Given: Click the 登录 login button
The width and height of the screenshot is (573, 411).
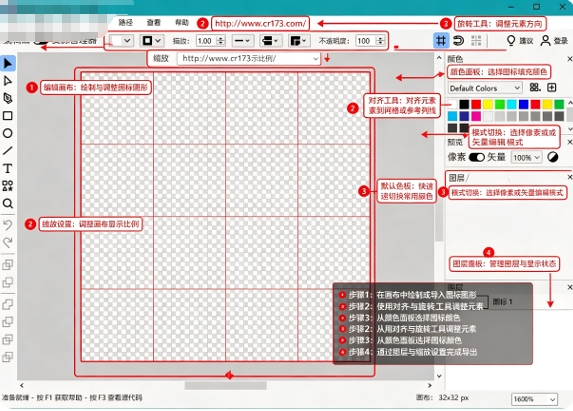Looking at the screenshot, I should click(x=554, y=41).
